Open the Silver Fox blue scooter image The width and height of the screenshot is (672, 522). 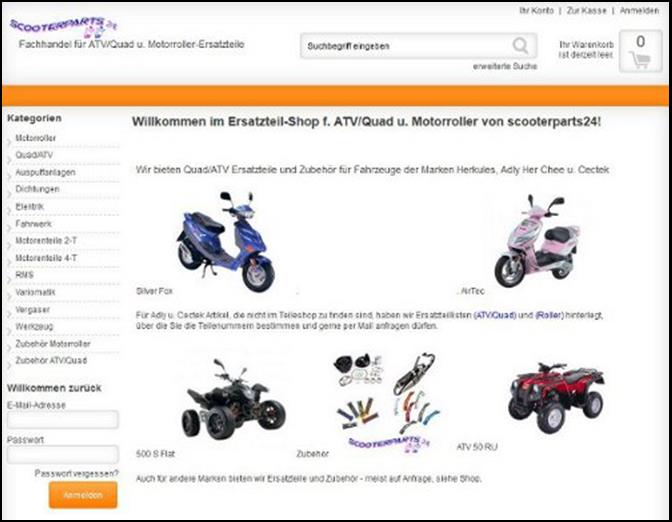click(226, 242)
